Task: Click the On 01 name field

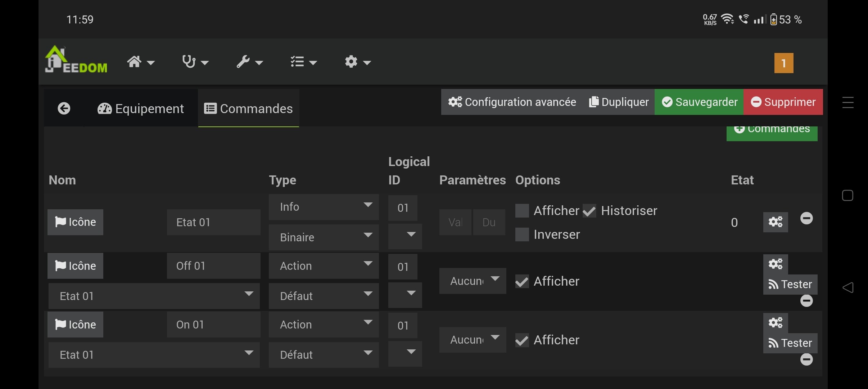Action: click(213, 325)
